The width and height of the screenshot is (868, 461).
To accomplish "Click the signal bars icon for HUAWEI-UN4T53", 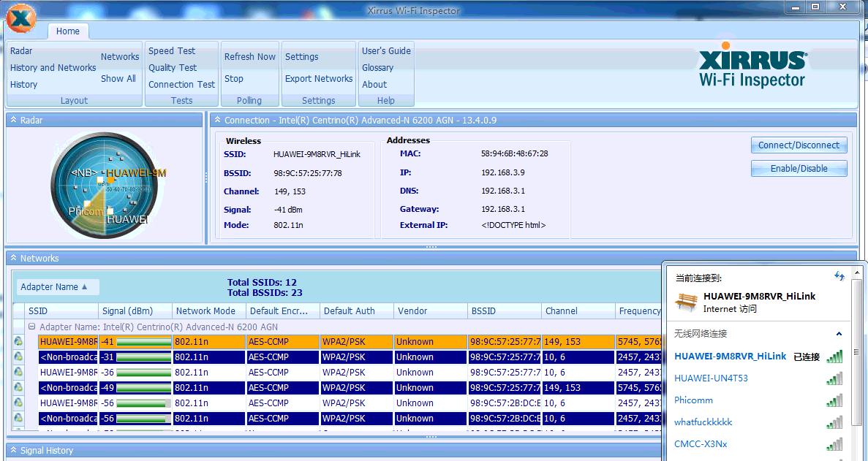I will tap(834, 378).
